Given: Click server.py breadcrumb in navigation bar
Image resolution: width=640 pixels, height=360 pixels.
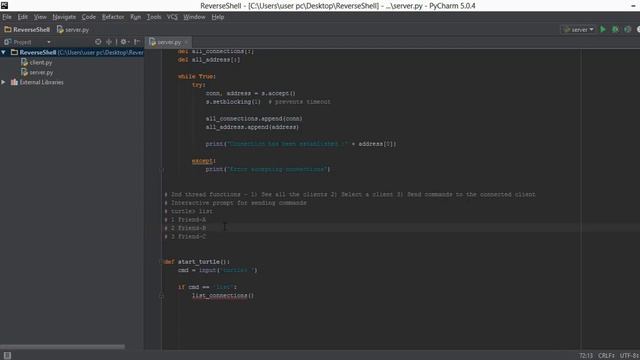Looking at the screenshot, I should coord(73,30).
